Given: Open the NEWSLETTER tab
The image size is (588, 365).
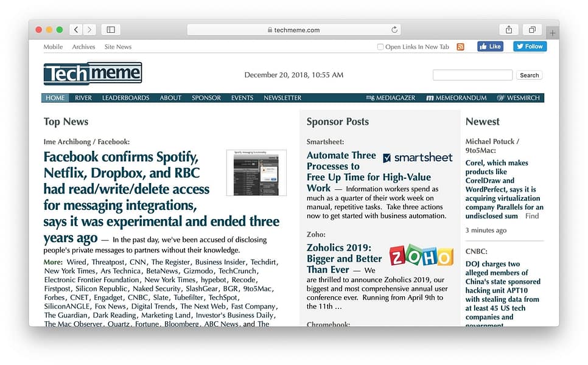Looking at the screenshot, I should [281, 97].
